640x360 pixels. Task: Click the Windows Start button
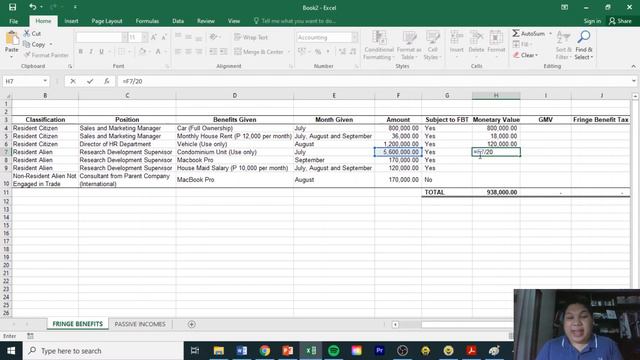coord(11,351)
